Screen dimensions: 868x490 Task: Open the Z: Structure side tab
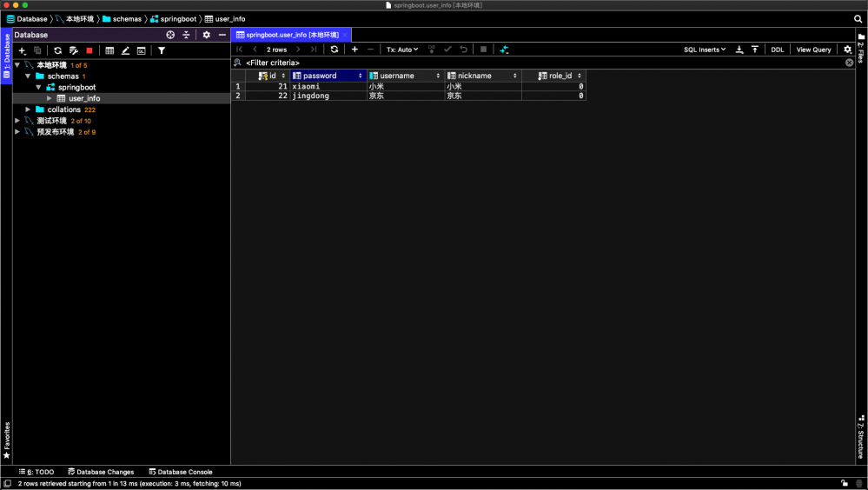click(x=861, y=437)
